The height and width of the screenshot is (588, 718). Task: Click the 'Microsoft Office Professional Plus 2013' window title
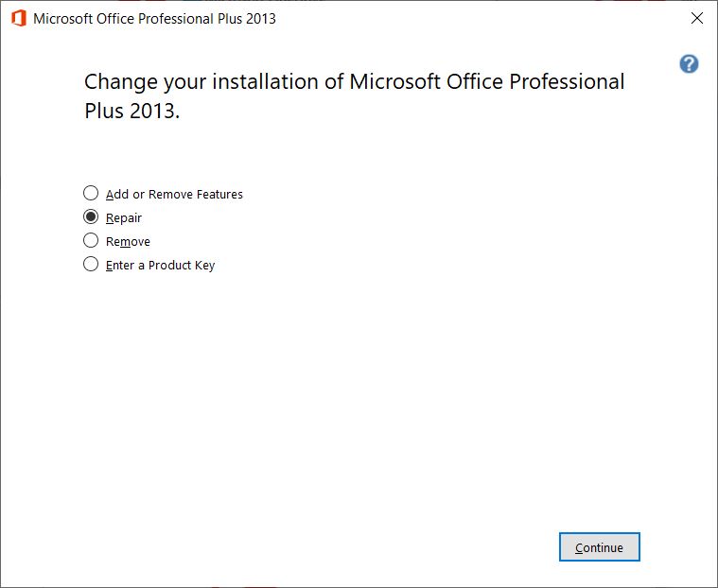pyautogui.click(x=154, y=19)
